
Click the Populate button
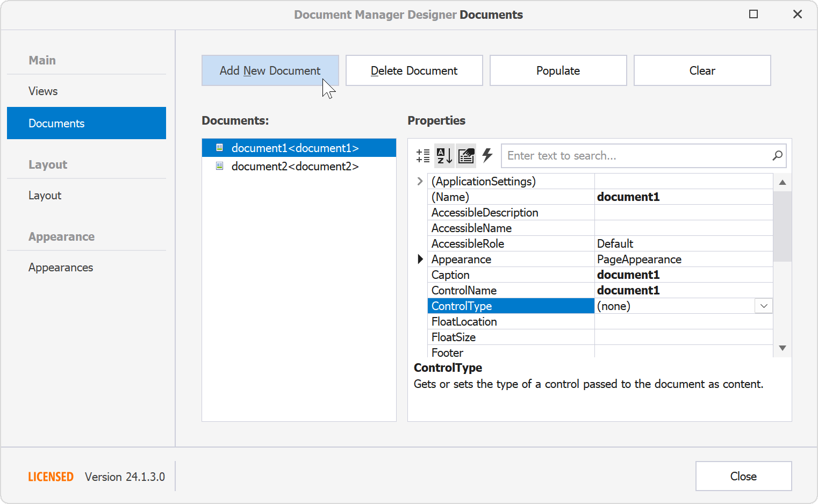click(x=558, y=70)
